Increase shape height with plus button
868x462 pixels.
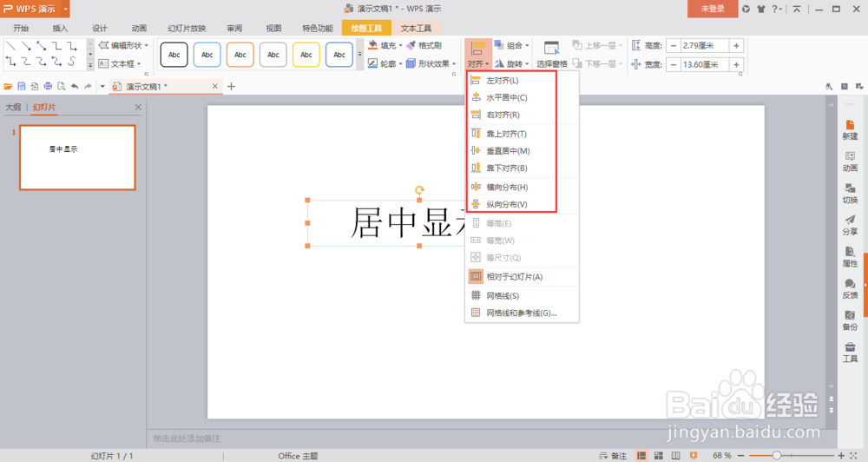736,46
